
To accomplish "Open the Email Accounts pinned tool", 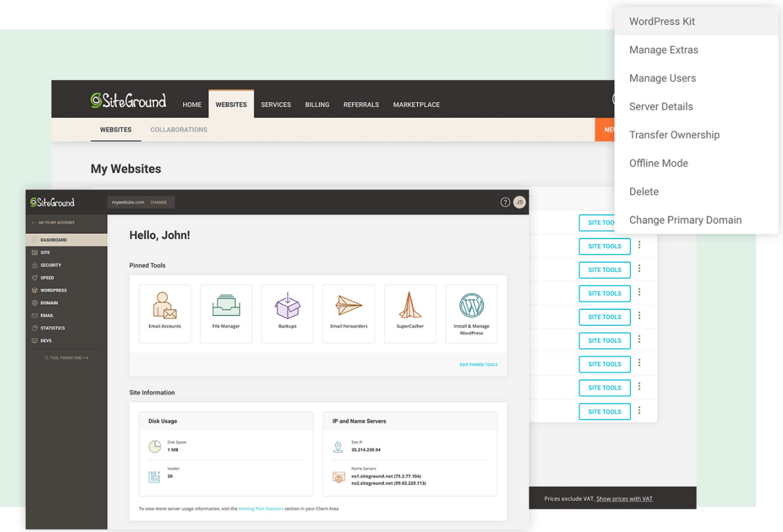I will [x=165, y=314].
